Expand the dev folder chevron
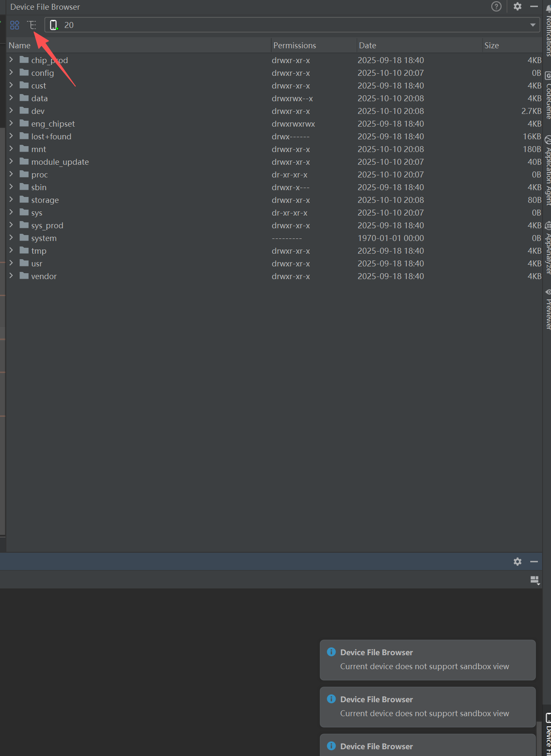The width and height of the screenshot is (551, 756). tap(11, 111)
